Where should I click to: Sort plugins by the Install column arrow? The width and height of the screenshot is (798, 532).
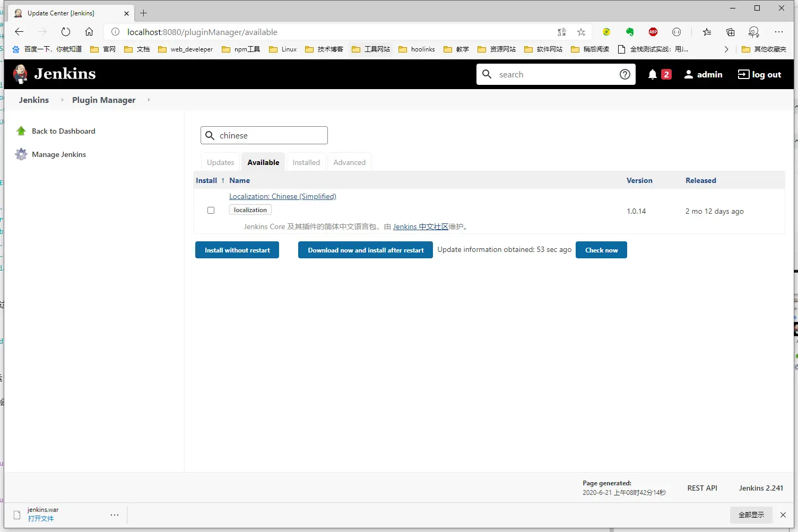(223, 180)
